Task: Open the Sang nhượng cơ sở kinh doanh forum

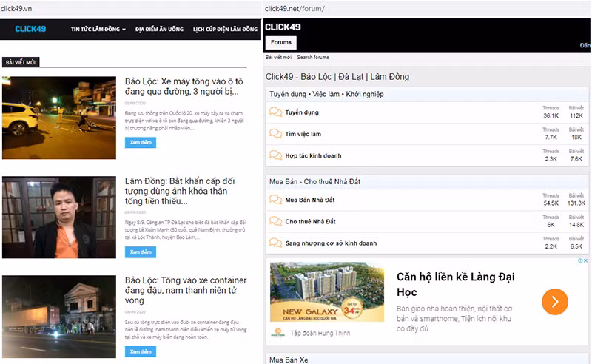Action: click(x=331, y=243)
